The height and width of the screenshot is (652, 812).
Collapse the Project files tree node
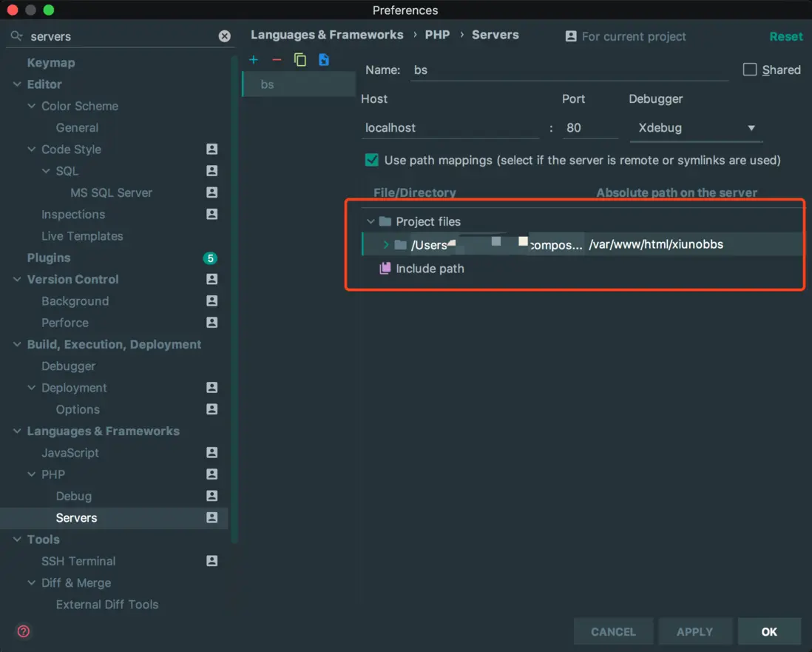tap(371, 222)
